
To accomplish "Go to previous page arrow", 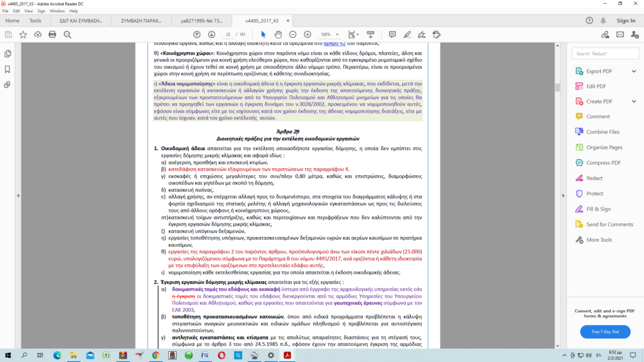I will [197, 34].
